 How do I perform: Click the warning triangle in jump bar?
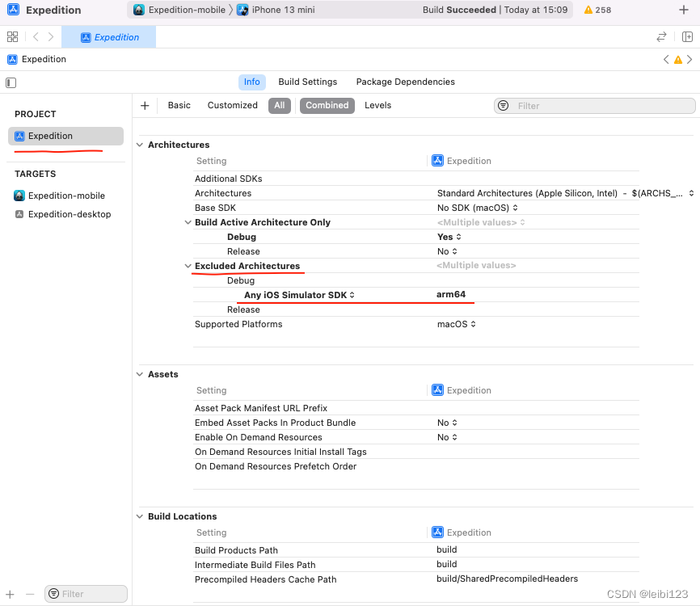678,60
